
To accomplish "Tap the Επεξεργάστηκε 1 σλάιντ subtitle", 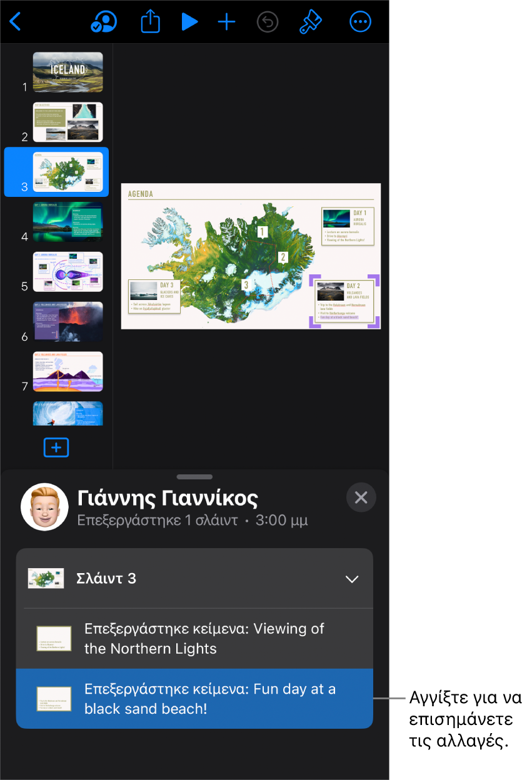I will click(158, 520).
